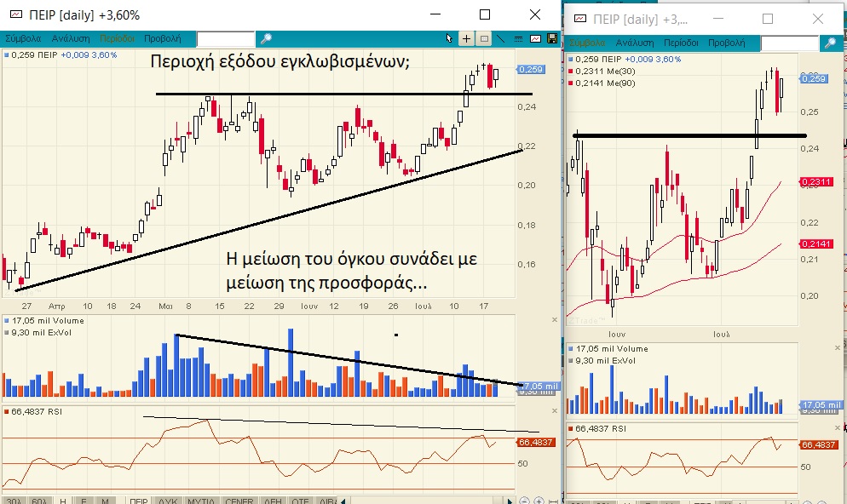Switch to the ΜΥΤΙΛ symbol tab
847x504 pixels.
202,501
